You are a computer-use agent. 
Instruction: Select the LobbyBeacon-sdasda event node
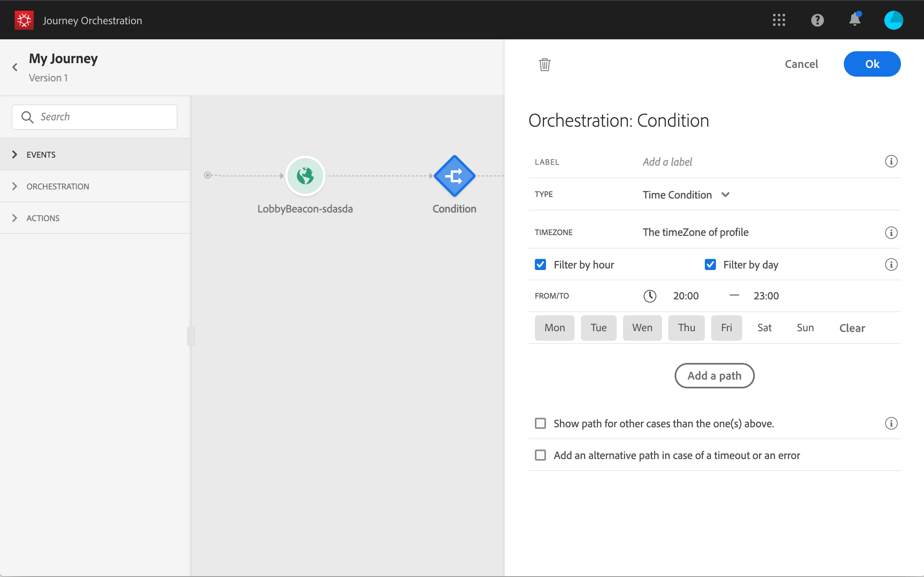[x=305, y=176]
